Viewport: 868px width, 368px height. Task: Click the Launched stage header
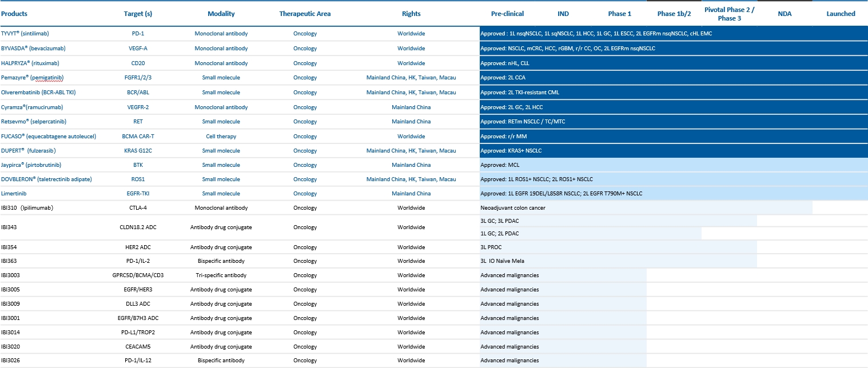tap(841, 14)
